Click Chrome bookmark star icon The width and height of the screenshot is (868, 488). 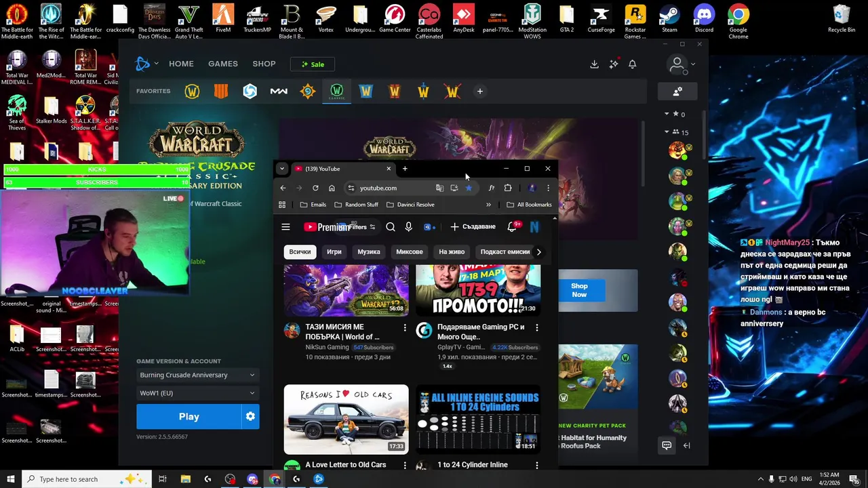[469, 188]
